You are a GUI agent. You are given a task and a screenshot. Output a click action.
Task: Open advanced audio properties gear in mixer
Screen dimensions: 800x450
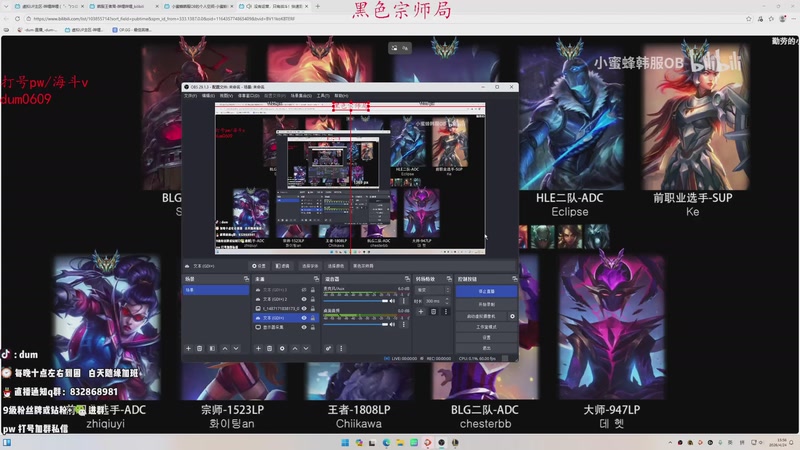point(328,348)
